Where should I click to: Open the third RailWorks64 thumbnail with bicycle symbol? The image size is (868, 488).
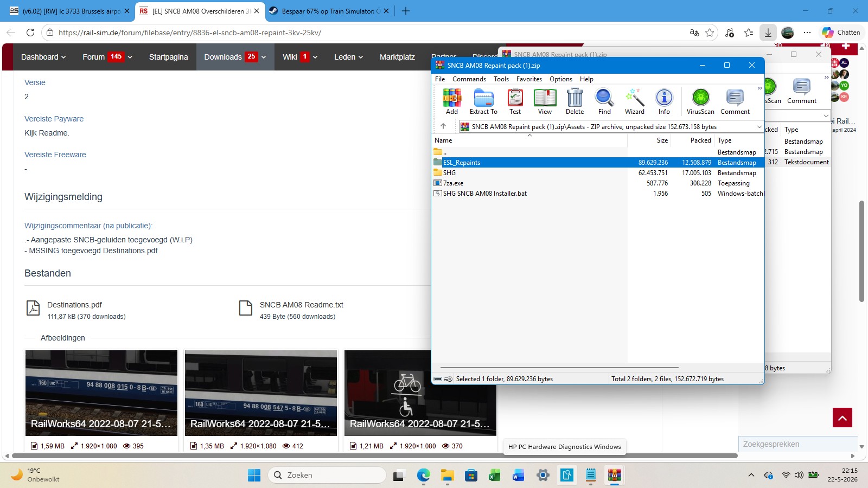coord(420,393)
